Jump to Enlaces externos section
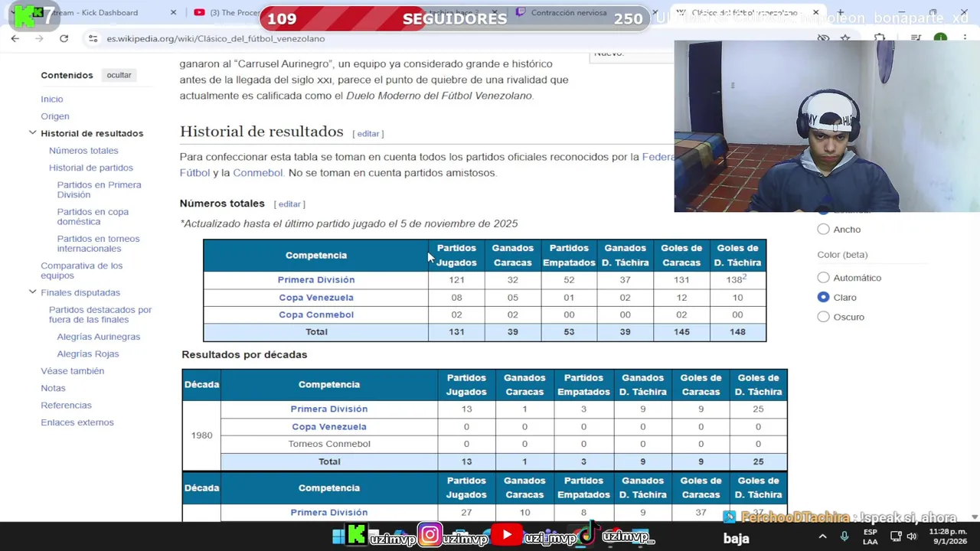This screenshot has width=980, height=551. (77, 422)
